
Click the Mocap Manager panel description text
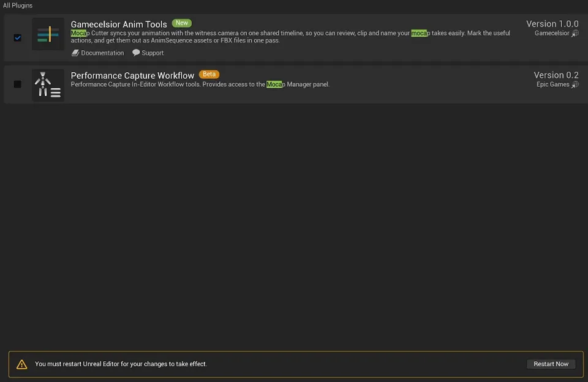pyautogui.click(x=200, y=84)
